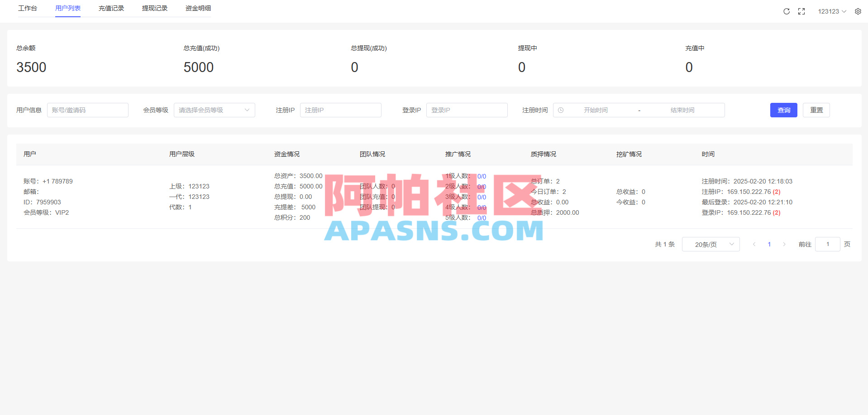
Task: Toggle fullscreen mode
Action: tap(801, 11)
